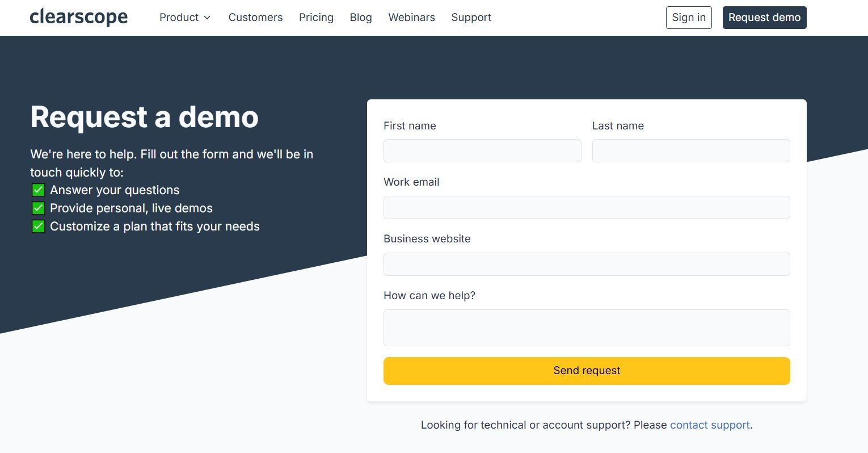Click the checkmark next to Provide personal, live demos
The width and height of the screenshot is (868, 453).
click(38, 208)
